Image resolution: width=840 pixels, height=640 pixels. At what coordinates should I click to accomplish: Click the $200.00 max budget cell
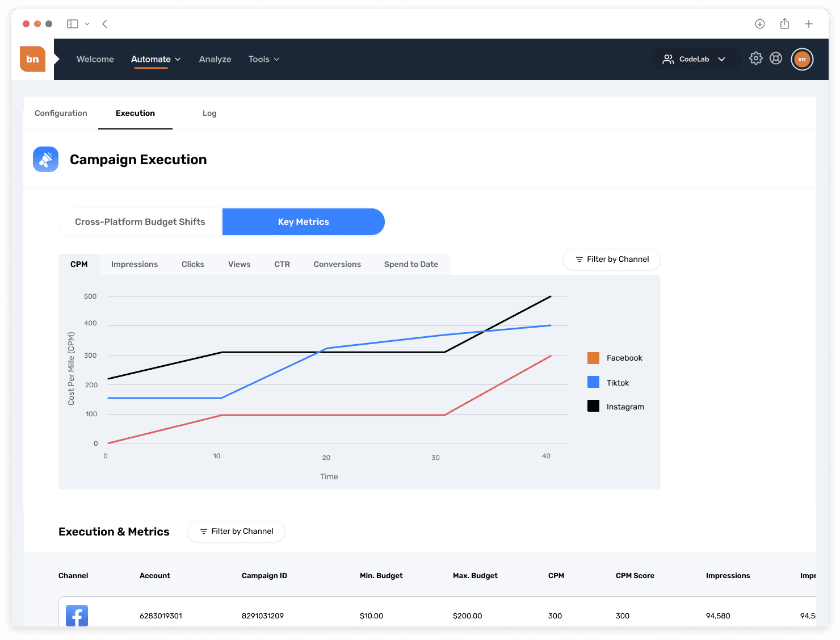click(x=468, y=616)
